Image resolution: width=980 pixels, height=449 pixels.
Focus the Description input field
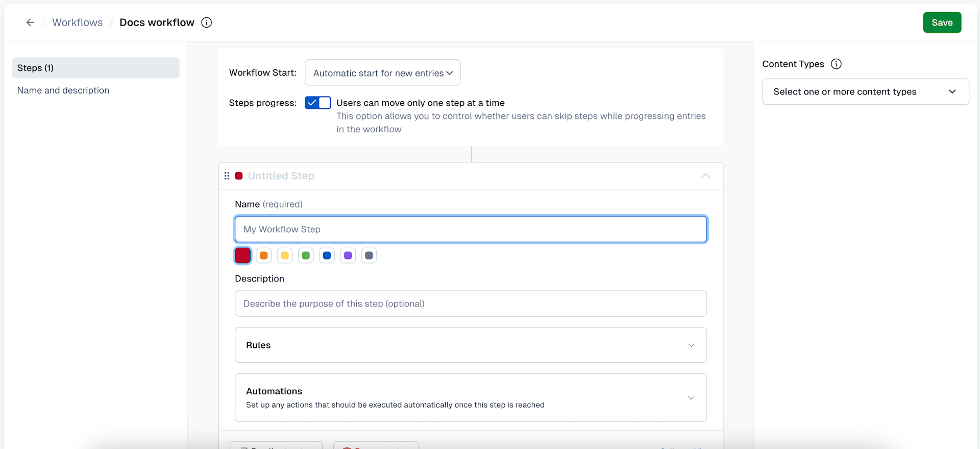click(x=471, y=303)
